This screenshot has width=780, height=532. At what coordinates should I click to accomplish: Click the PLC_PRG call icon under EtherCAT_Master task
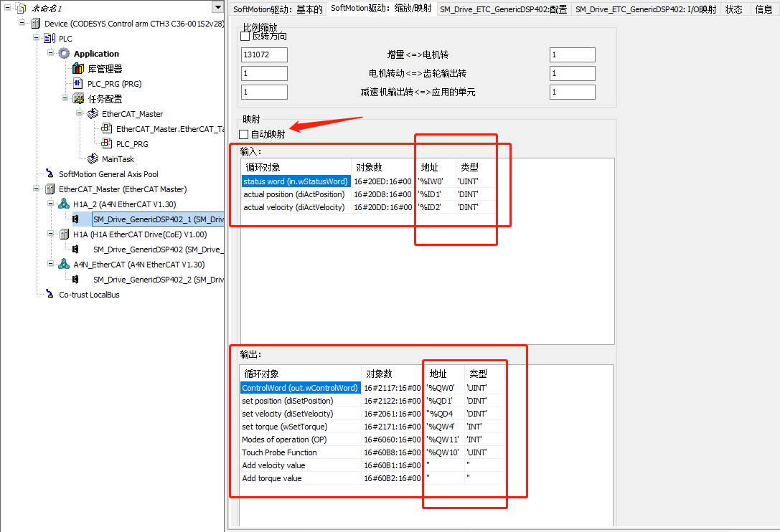point(106,143)
